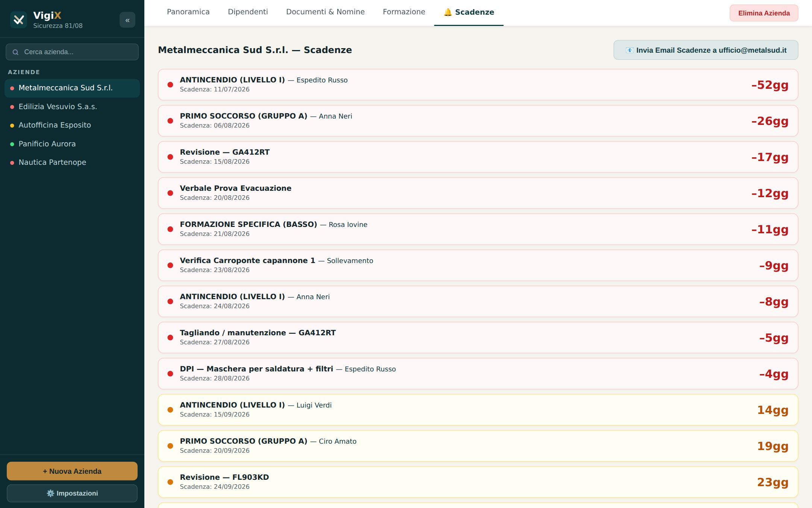Viewport: 812px width, 508px height.
Task: Click Scadenza: 11/07/2026 date text
Action: (215, 90)
